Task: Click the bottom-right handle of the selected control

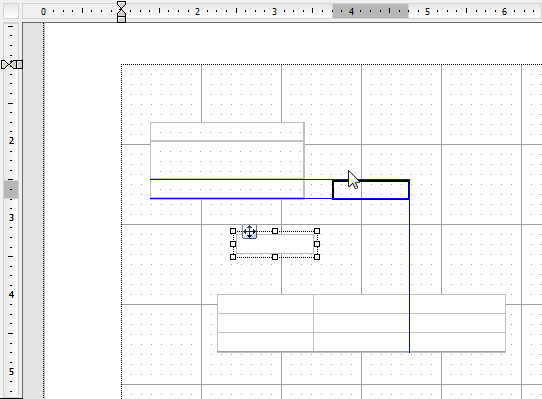Action: click(317, 257)
